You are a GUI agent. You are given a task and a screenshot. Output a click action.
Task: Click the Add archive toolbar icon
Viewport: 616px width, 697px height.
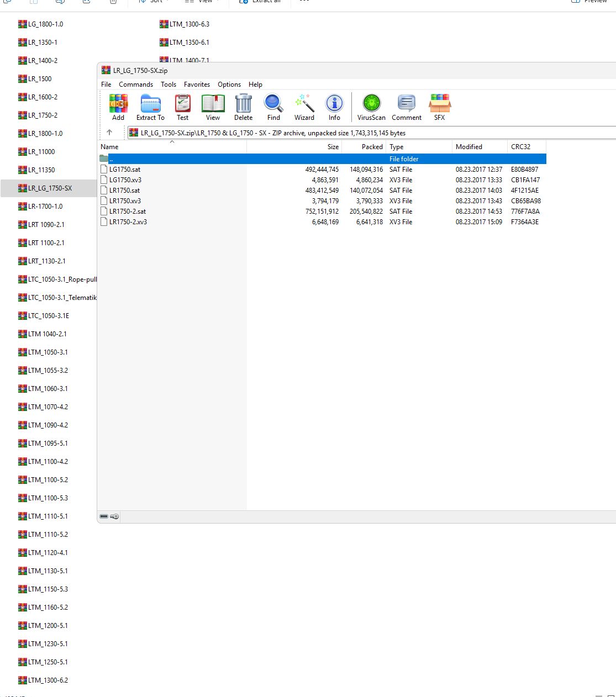tap(118, 107)
